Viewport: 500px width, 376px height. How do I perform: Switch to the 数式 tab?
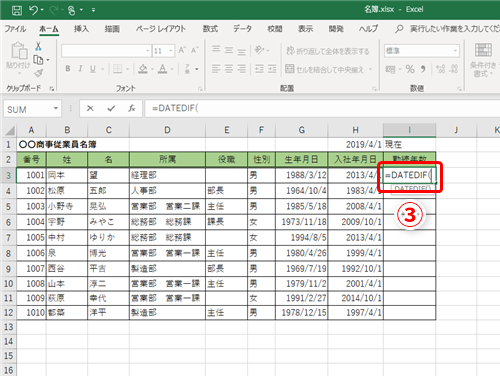[x=210, y=29]
